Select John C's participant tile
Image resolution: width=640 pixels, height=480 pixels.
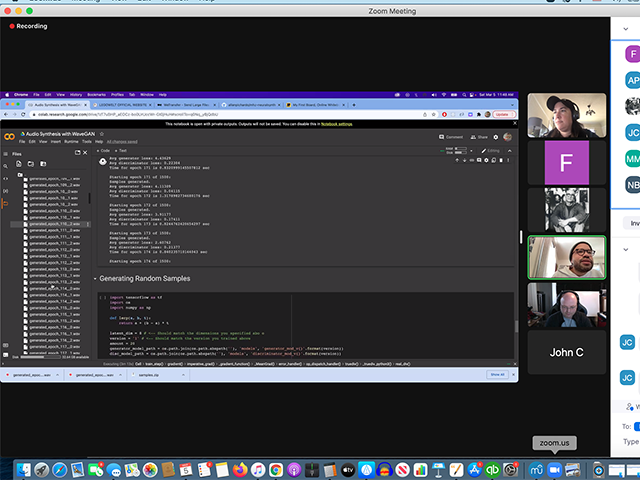(567, 352)
